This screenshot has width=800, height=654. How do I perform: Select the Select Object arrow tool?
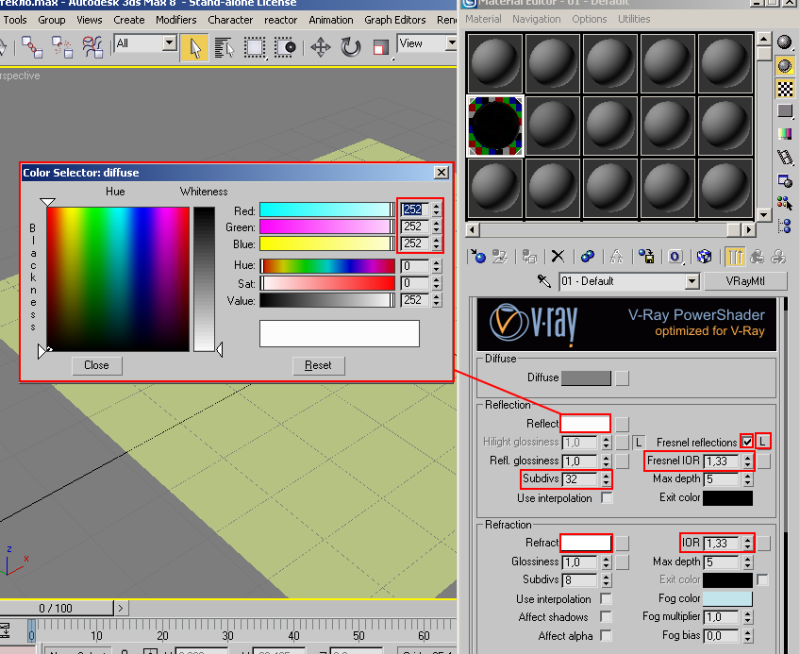pos(194,47)
